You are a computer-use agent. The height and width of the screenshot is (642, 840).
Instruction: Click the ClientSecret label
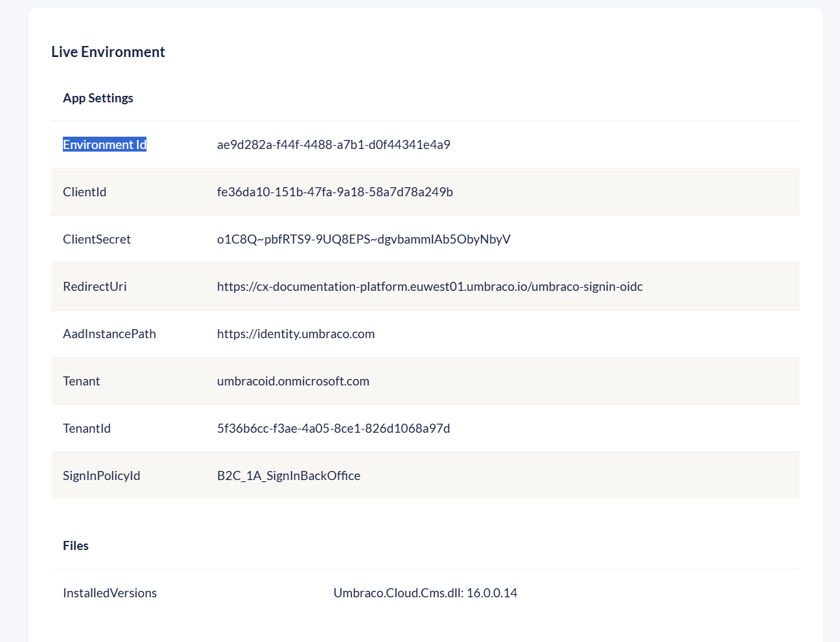(97, 239)
